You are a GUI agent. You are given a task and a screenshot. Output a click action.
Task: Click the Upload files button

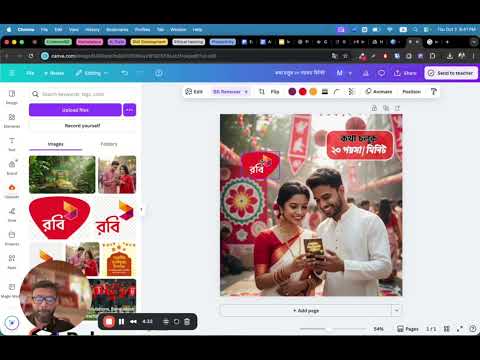tap(75, 110)
